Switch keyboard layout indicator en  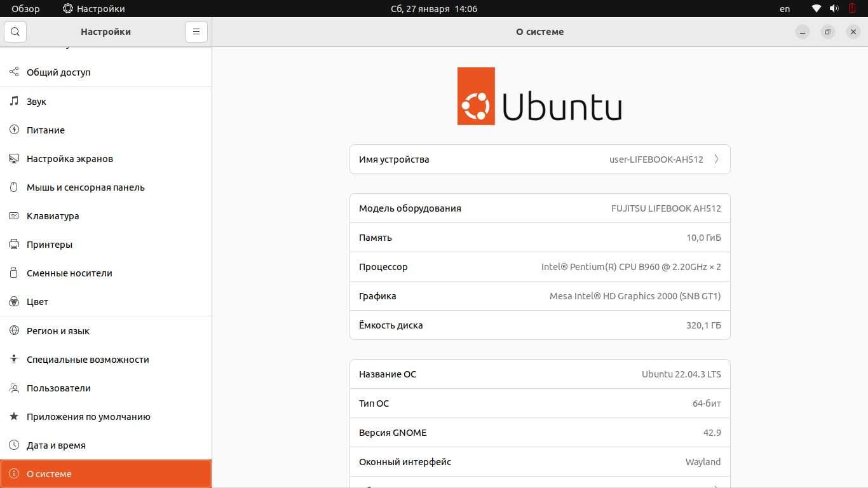click(785, 9)
